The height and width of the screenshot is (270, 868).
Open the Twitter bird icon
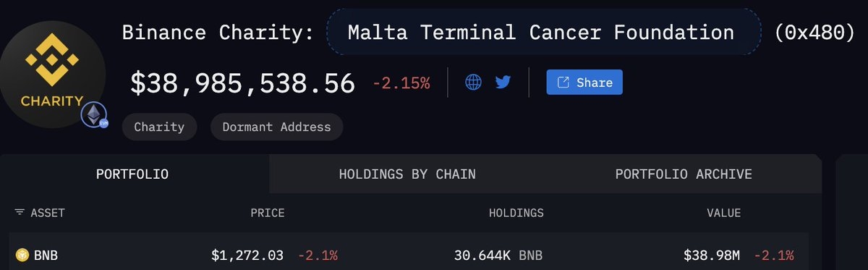[503, 83]
